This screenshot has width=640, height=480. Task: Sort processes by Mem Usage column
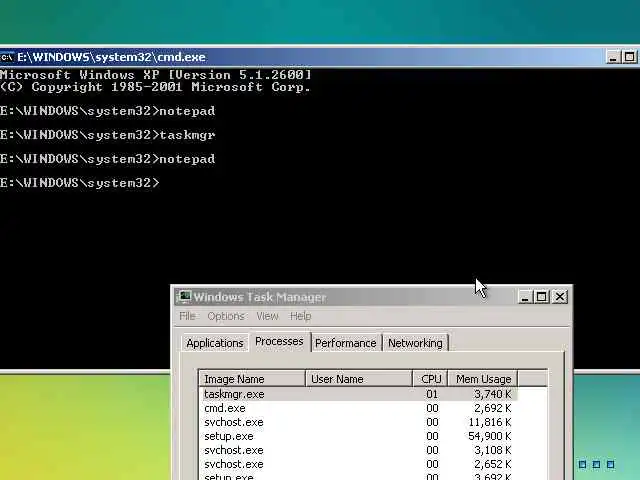[x=483, y=379]
